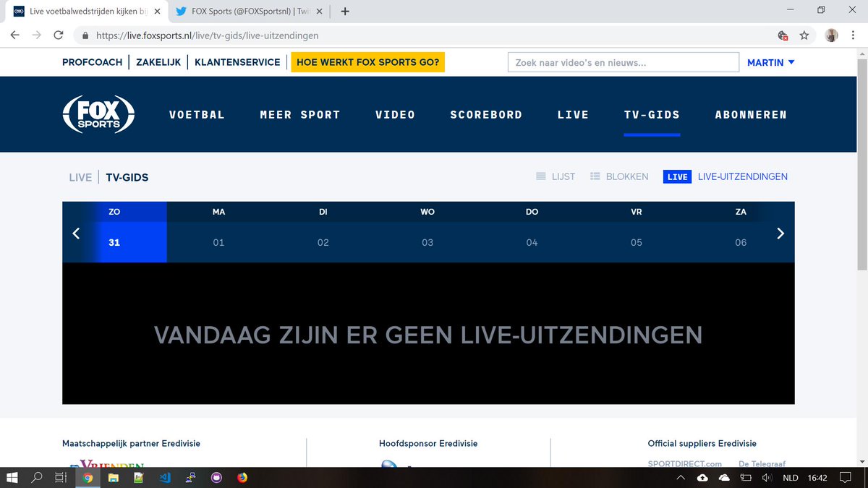Open the TV-GIDS navigation item
Screen dimensions: 868x488
click(652, 114)
